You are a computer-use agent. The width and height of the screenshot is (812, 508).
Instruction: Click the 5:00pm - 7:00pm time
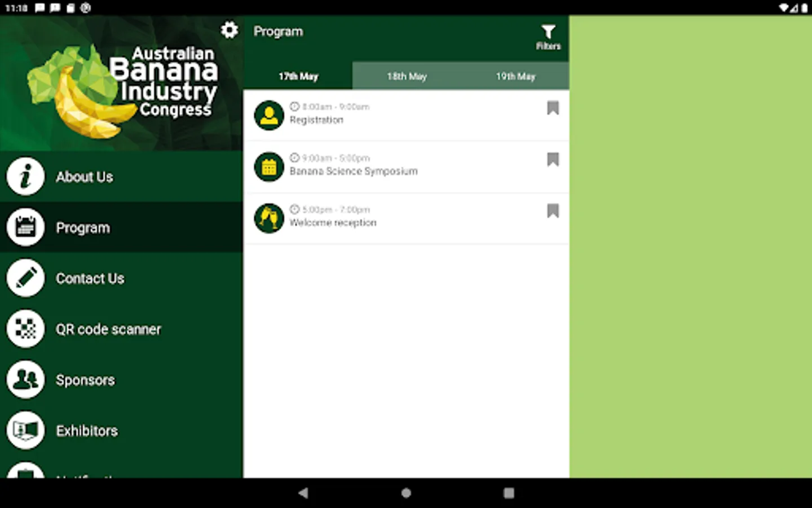click(x=336, y=209)
